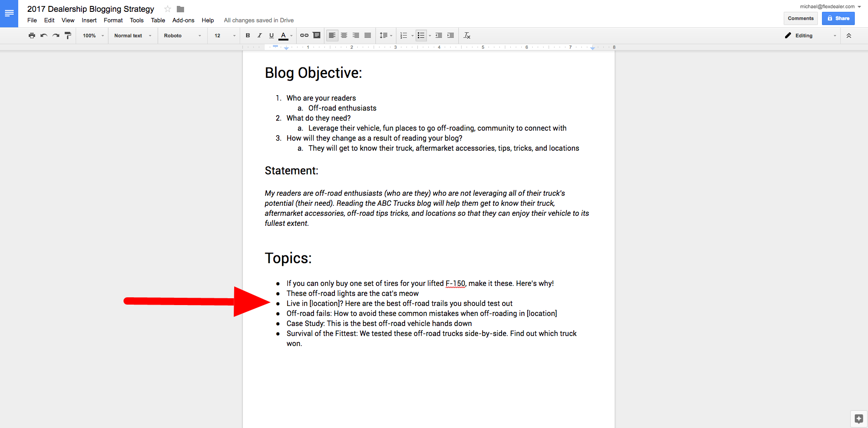
Task: Click the document title to rename
Action: tap(91, 9)
